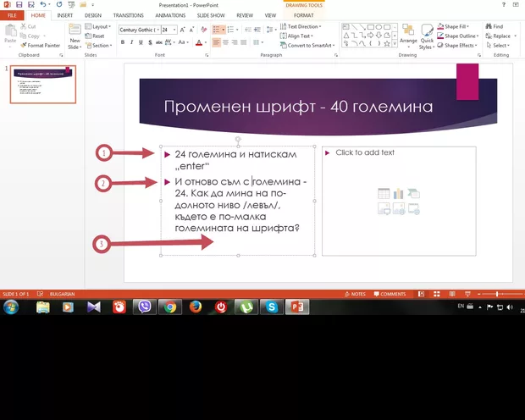Click COMMENTS in the status bar
This screenshot has width=525, height=420.
(x=390, y=294)
